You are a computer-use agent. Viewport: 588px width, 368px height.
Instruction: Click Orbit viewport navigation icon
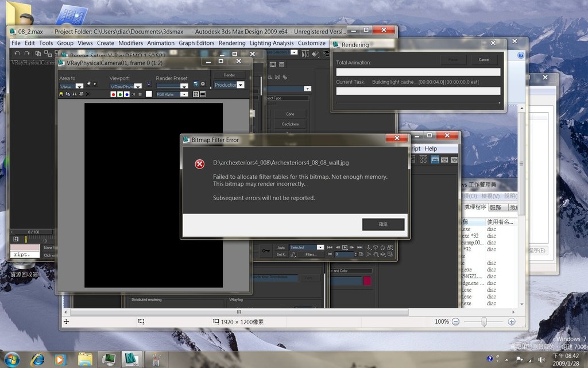point(382,254)
